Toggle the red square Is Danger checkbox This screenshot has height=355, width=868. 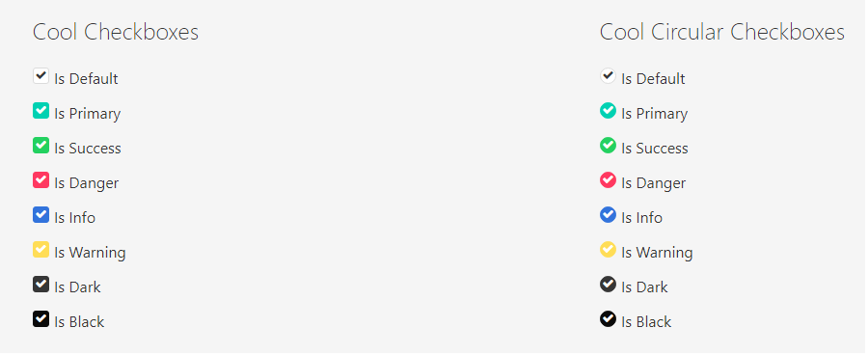(x=41, y=180)
